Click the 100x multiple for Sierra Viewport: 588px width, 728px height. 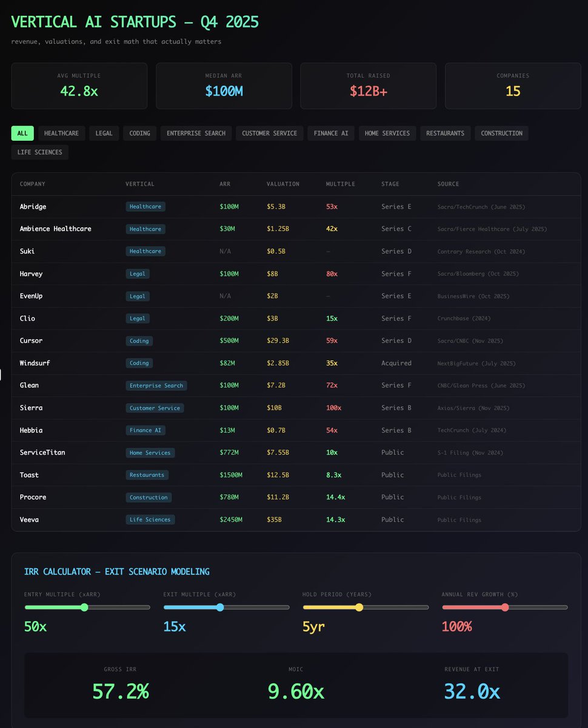[x=334, y=408]
